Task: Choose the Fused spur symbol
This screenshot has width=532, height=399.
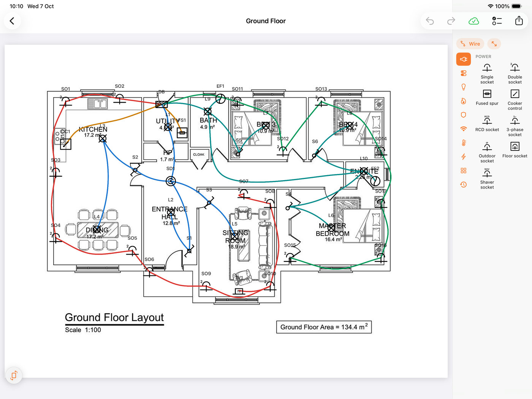Action: click(487, 97)
